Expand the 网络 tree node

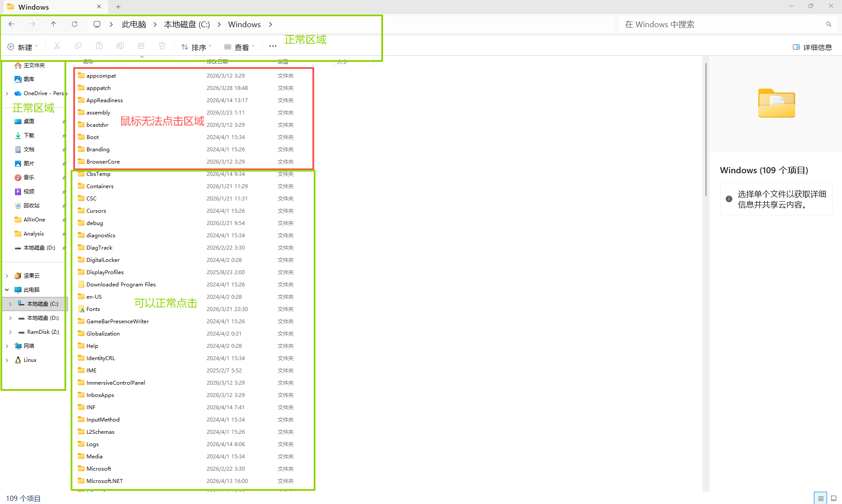click(x=7, y=346)
